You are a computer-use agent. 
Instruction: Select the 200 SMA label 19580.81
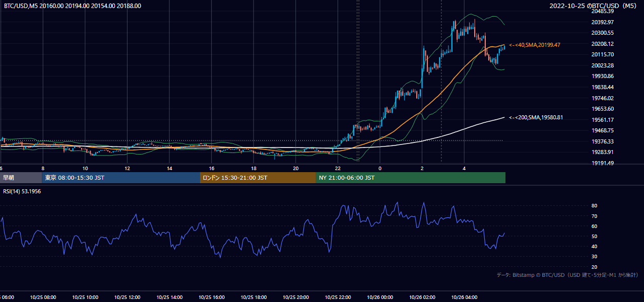pyautogui.click(x=536, y=117)
